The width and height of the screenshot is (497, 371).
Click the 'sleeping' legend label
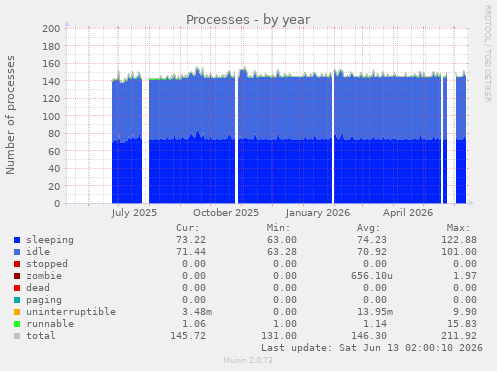click(50, 240)
